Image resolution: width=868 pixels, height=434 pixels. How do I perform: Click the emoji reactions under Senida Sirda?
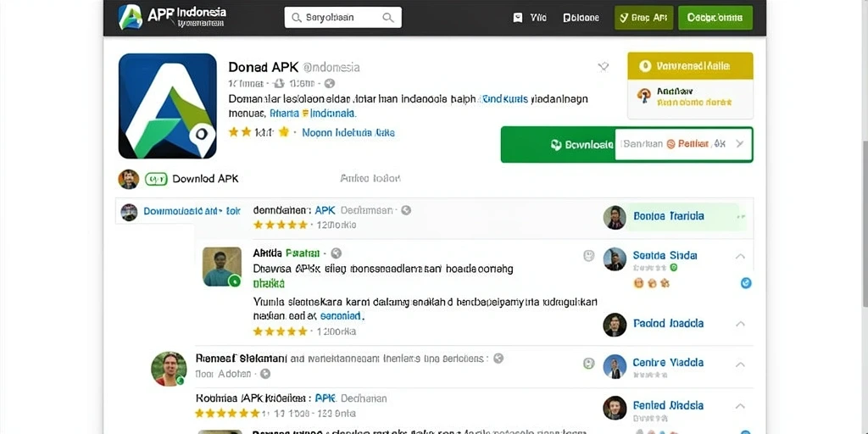point(652,283)
